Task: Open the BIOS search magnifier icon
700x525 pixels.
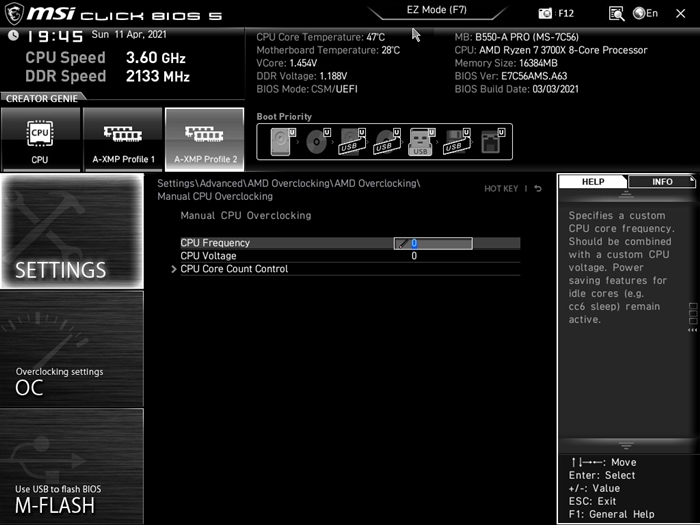Action: [x=617, y=14]
